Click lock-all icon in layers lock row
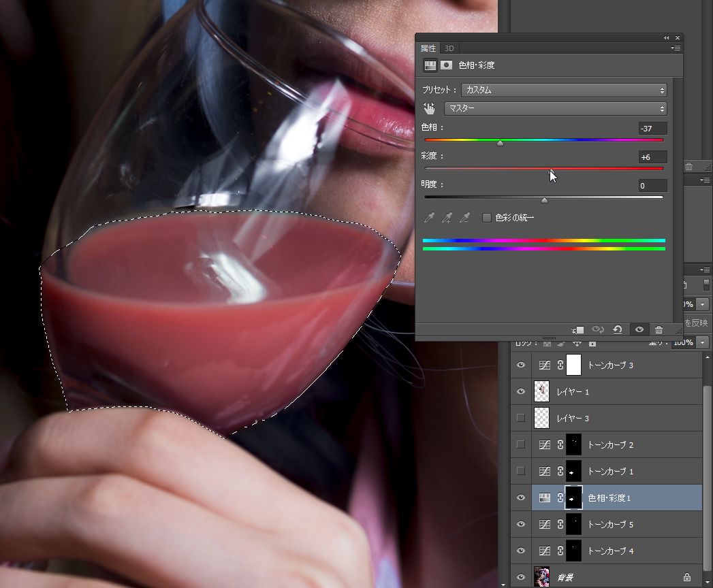The width and height of the screenshot is (713, 588). click(592, 343)
